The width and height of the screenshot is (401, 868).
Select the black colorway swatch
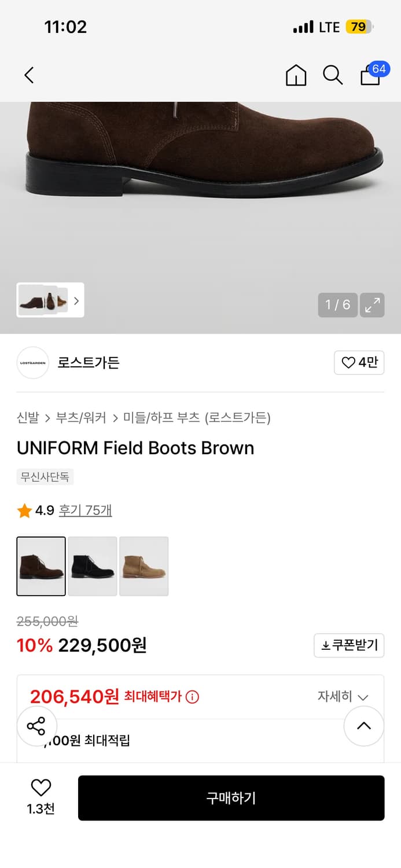(93, 566)
